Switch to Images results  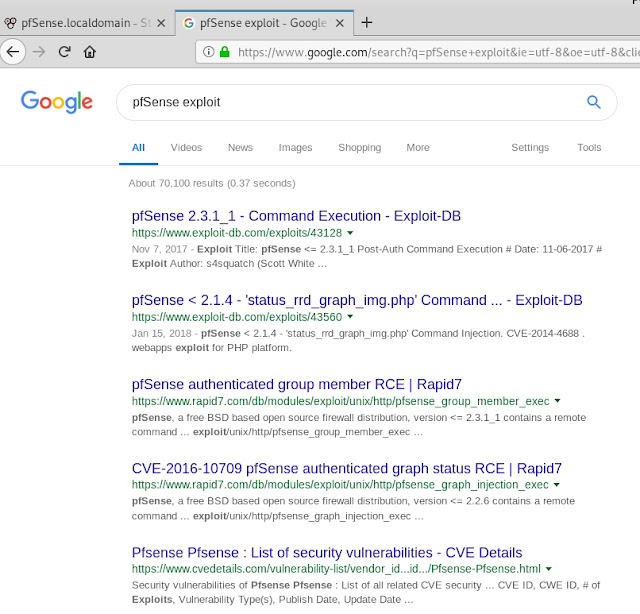tap(295, 148)
